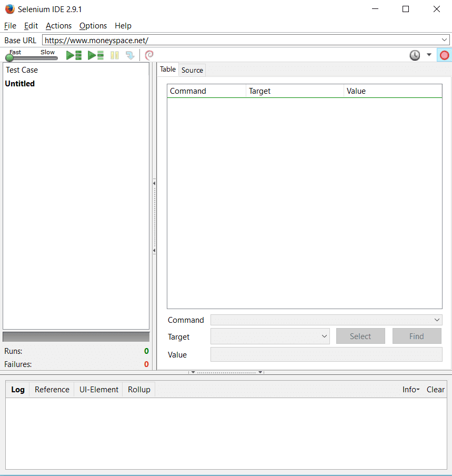The width and height of the screenshot is (452, 476).
Task: Play entire test suite
Action: point(74,55)
